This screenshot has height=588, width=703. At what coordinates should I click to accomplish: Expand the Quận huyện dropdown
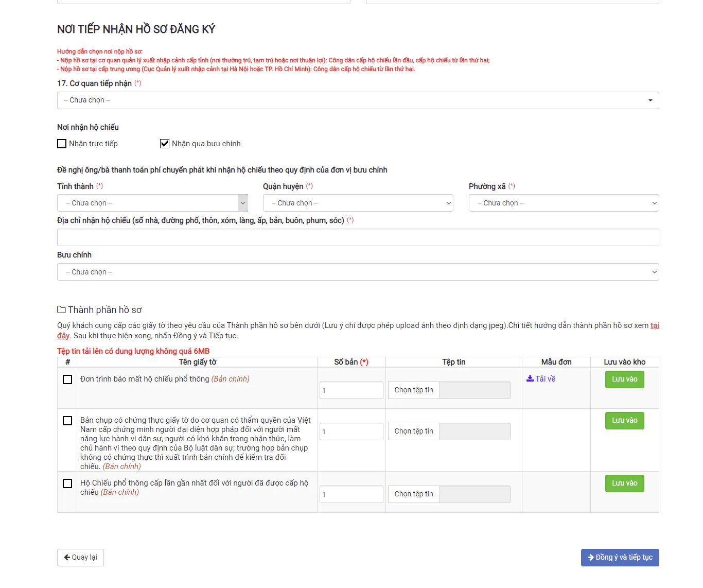coord(358,203)
